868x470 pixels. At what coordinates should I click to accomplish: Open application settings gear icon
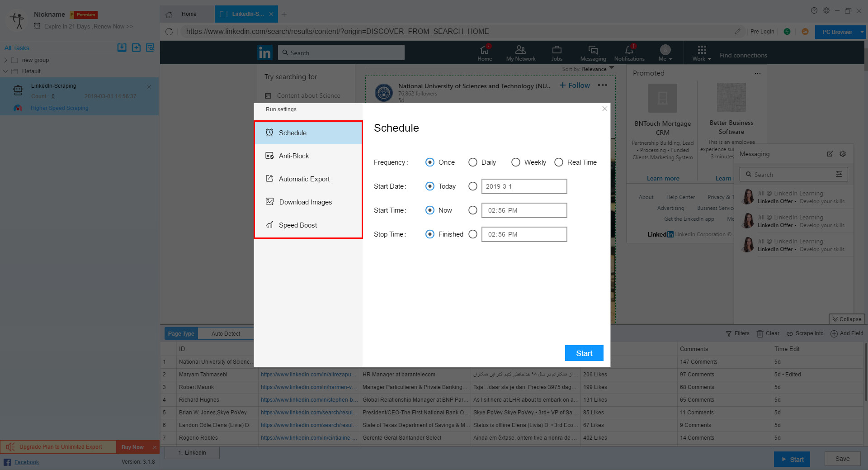tap(826, 11)
